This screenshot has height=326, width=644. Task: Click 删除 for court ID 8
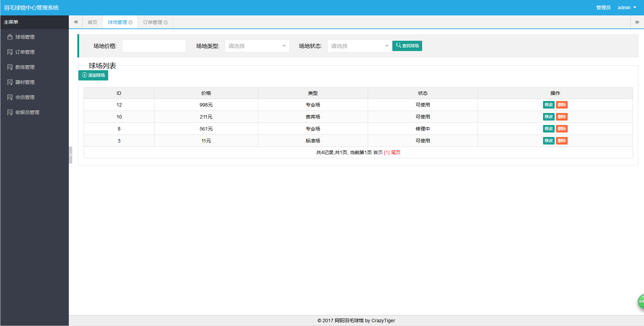click(561, 129)
